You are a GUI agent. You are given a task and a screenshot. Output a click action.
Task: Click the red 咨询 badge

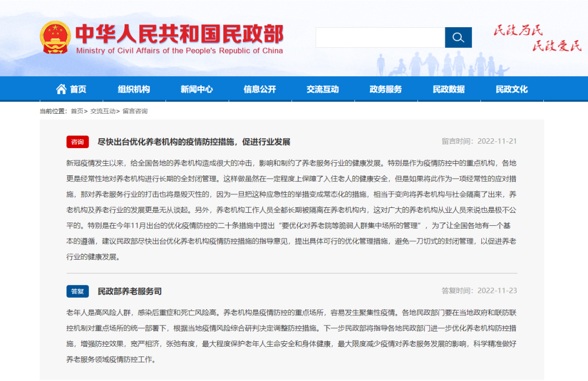pyautogui.click(x=77, y=142)
